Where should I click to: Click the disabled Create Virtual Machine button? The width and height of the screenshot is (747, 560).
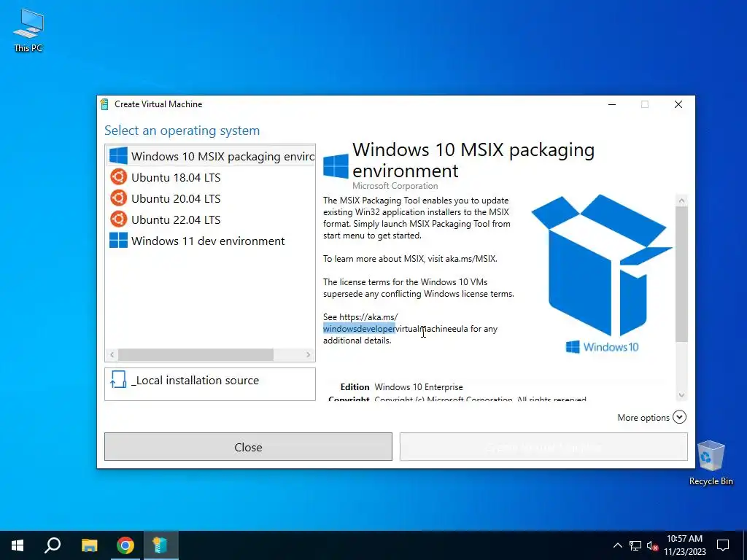[x=543, y=447]
